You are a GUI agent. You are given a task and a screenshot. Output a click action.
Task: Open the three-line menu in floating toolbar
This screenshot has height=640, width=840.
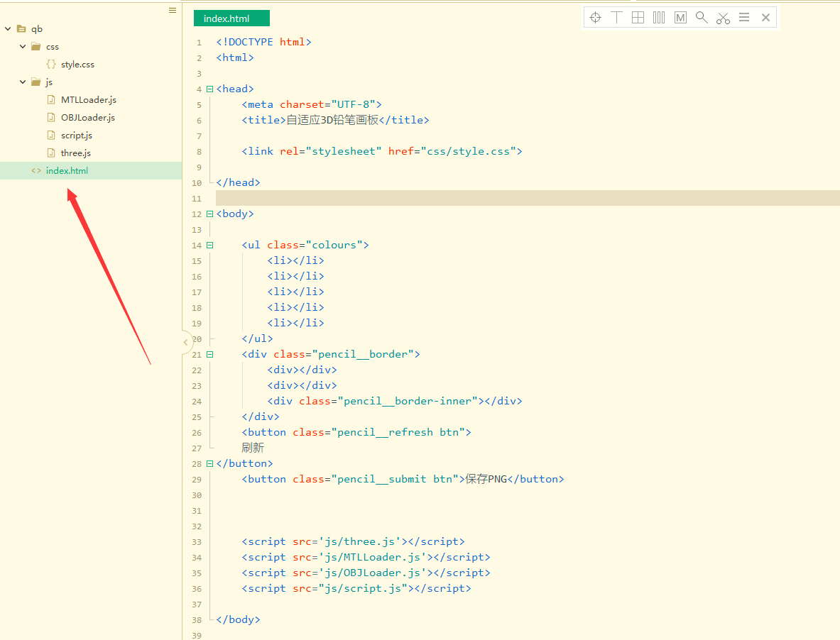pyautogui.click(x=744, y=18)
